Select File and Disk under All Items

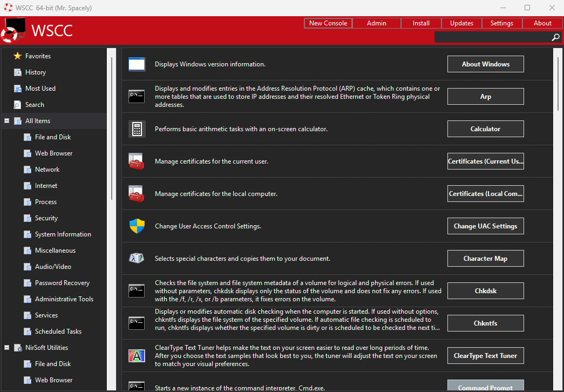(x=54, y=137)
